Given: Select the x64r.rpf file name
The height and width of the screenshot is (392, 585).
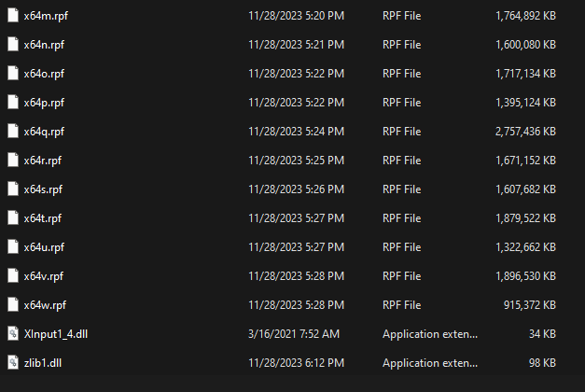Looking at the screenshot, I should tap(42, 161).
